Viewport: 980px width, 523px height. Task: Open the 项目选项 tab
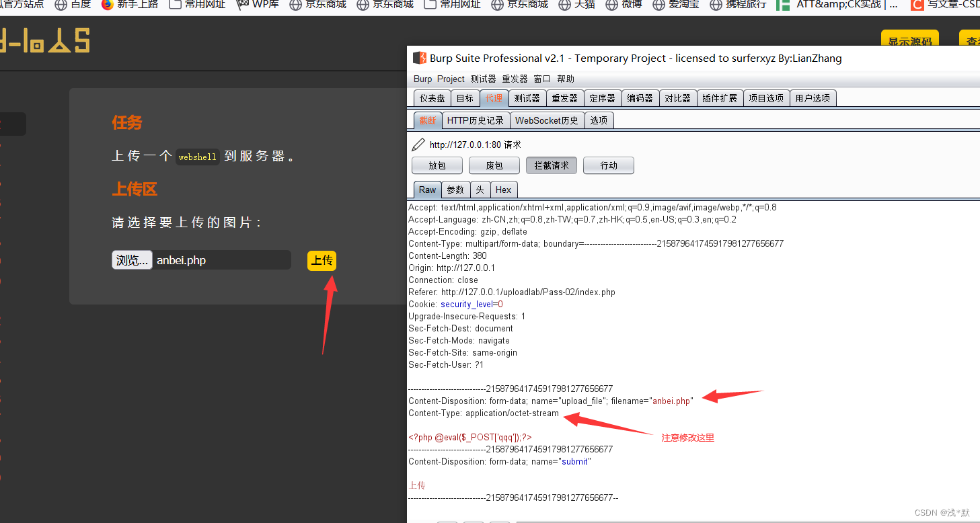coord(766,98)
